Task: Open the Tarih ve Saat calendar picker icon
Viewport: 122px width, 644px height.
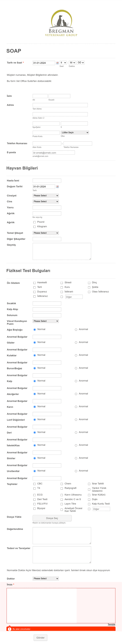Action: click(57, 63)
